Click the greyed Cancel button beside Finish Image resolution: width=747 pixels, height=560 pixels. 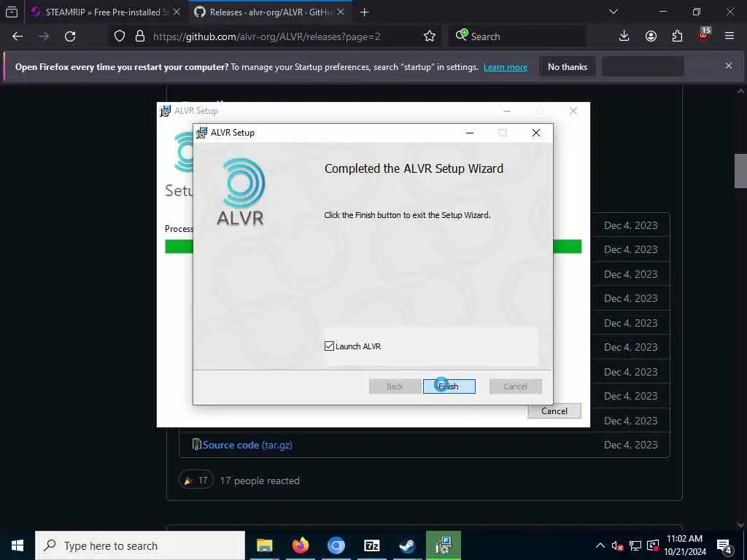[516, 386]
